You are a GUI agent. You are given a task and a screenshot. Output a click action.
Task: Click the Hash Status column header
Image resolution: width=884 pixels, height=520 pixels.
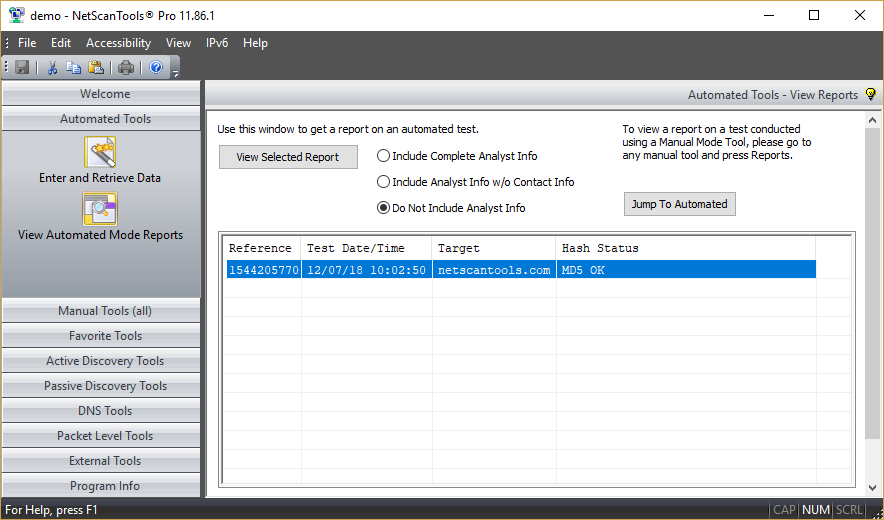[686, 248]
